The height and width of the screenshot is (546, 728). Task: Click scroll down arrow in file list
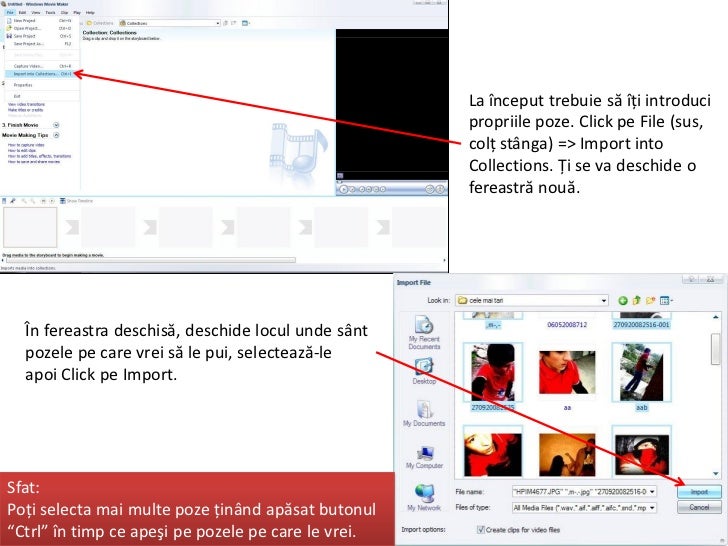click(x=715, y=474)
